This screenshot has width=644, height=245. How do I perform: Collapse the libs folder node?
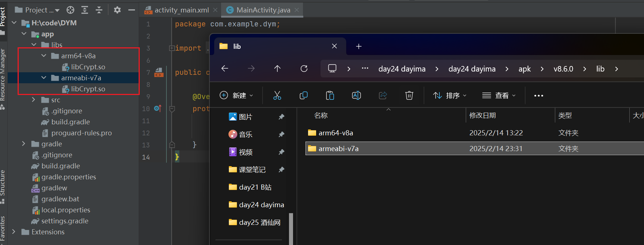pyautogui.click(x=34, y=45)
